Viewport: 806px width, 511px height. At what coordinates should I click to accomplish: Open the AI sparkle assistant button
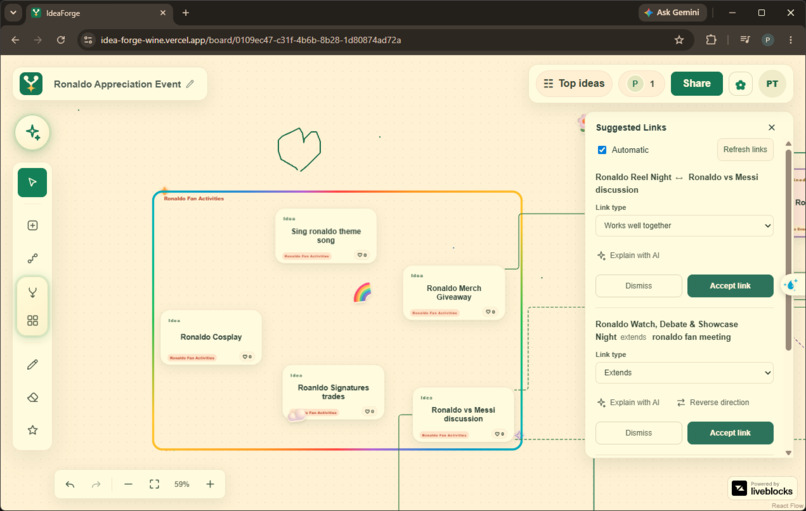coord(32,132)
